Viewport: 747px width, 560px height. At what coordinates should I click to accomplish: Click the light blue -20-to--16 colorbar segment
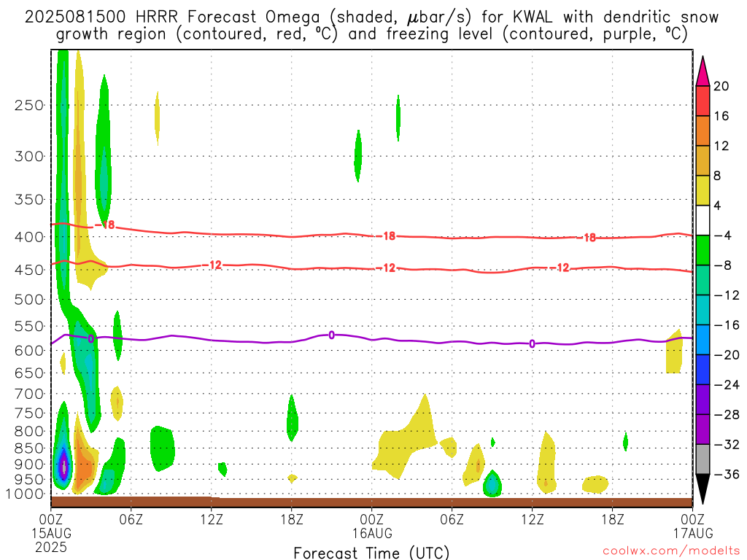[703, 340]
